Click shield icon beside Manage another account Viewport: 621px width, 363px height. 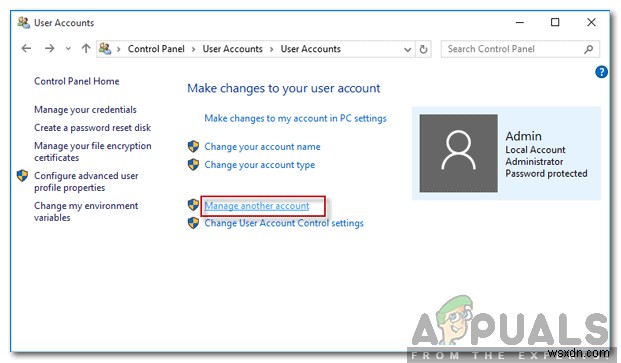pos(193,205)
